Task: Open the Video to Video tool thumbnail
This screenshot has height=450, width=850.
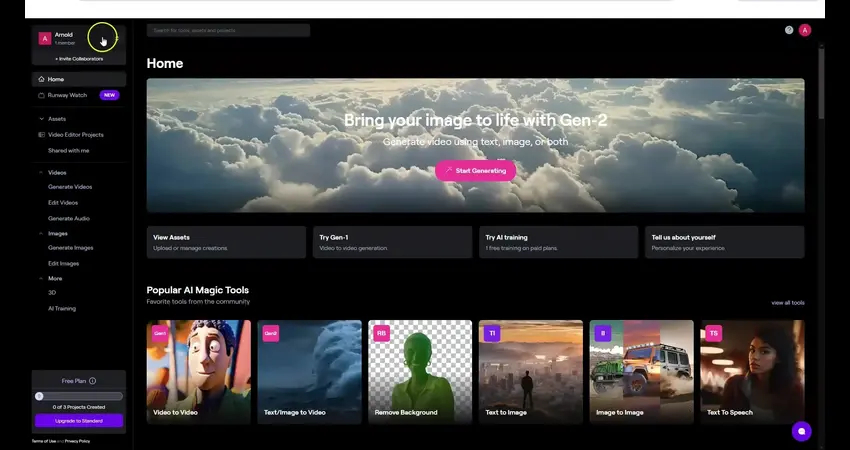Action: coord(199,371)
